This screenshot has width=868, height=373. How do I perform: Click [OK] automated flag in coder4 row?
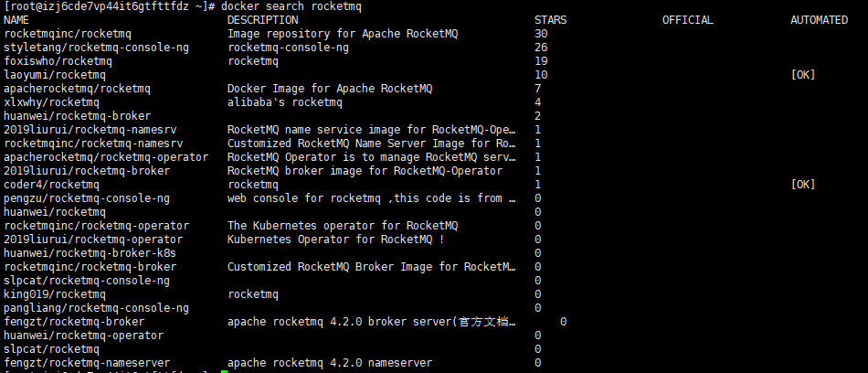pyautogui.click(x=803, y=185)
